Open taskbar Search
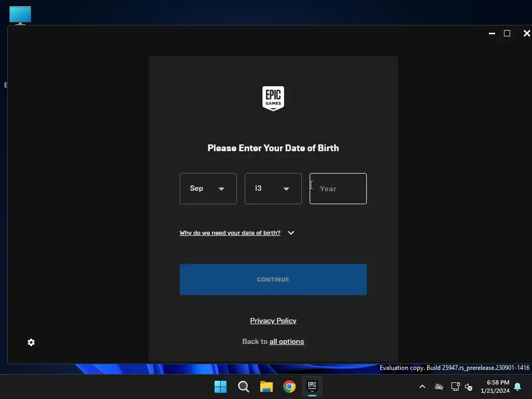Screen dimensions: 532x399 [243, 387]
